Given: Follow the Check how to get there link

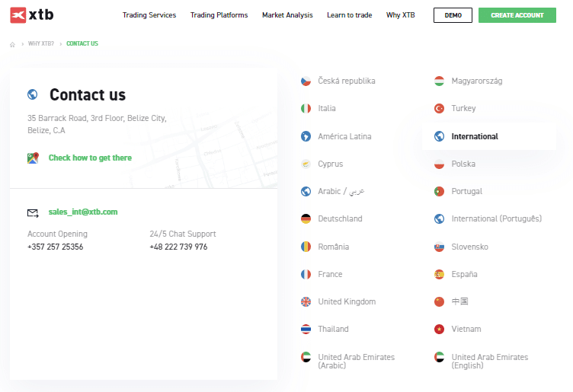Looking at the screenshot, I should (90, 158).
